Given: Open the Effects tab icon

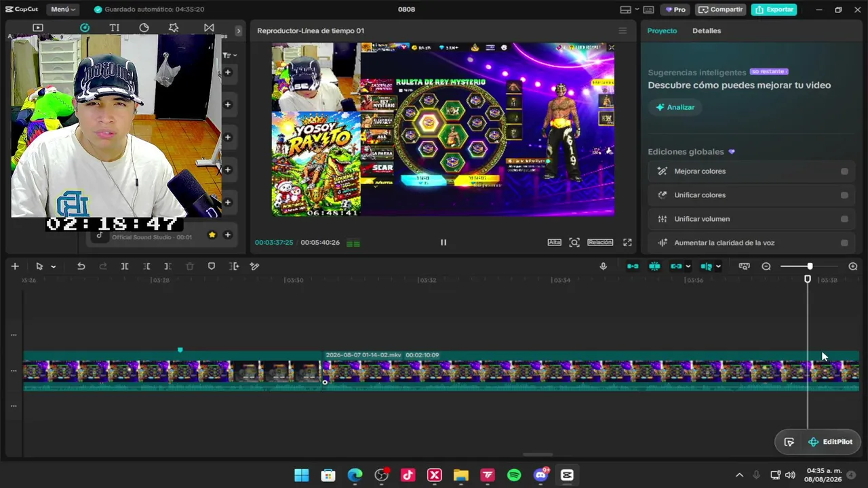Looking at the screenshot, I should 174,28.
